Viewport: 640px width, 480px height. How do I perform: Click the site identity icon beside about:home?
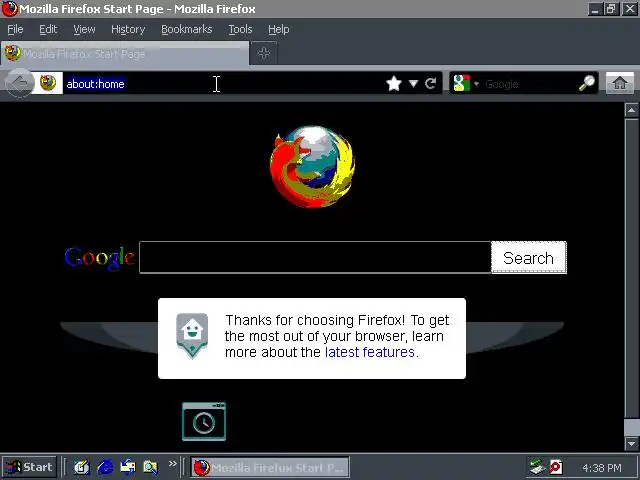(48, 83)
